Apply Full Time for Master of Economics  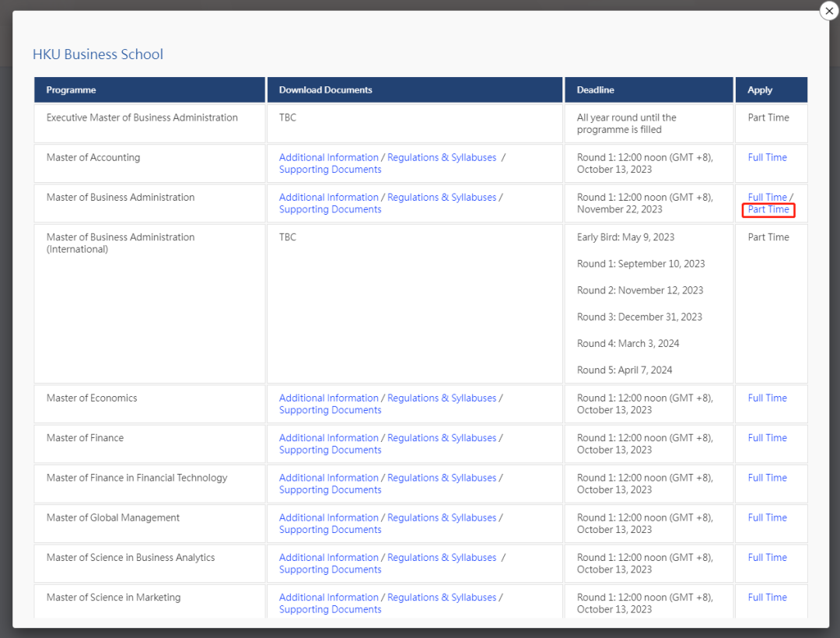pyautogui.click(x=767, y=398)
